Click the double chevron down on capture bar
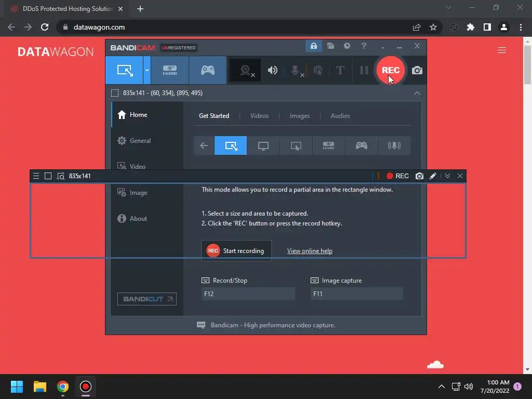Screen dimensions: 532x399 click(x=447, y=176)
